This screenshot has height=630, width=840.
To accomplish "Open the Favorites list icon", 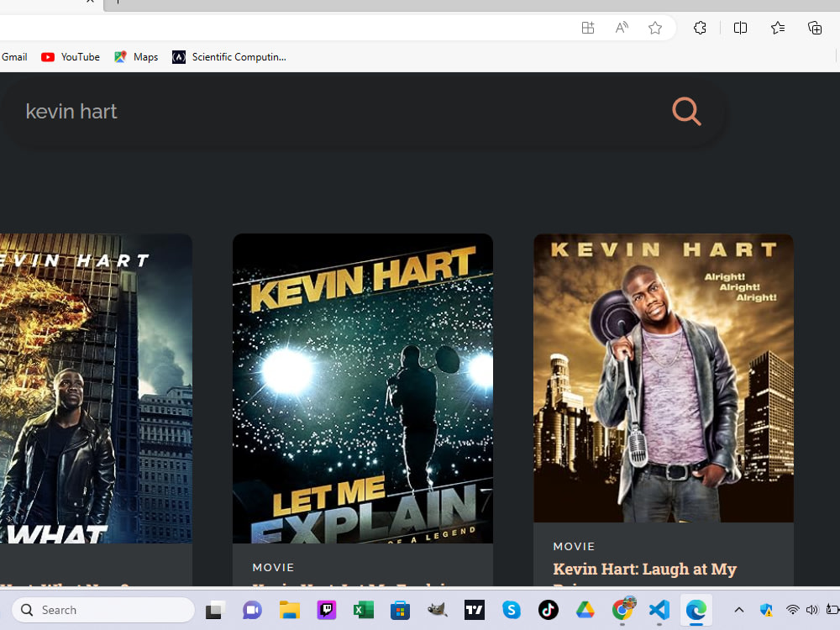I will click(x=778, y=28).
